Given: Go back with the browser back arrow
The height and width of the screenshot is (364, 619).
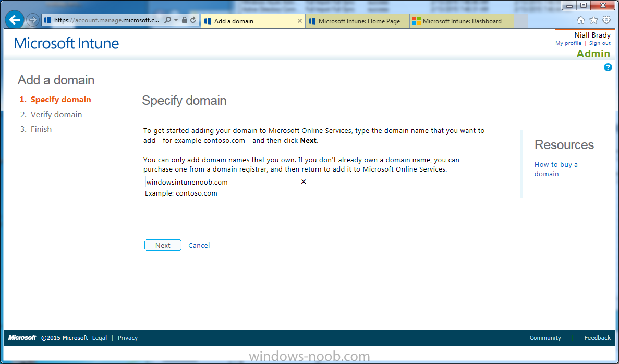Looking at the screenshot, I should pos(15,20).
